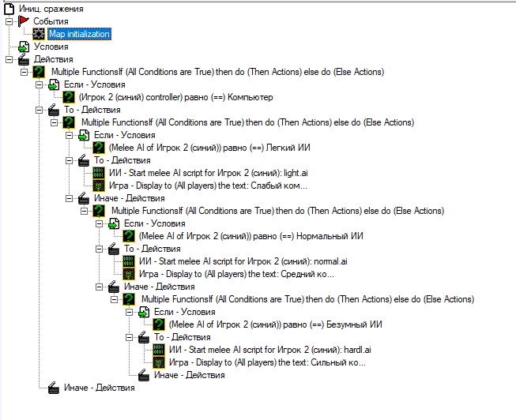Collapse the first Если - Условия node
Screen dimensions: 516x420
(39, 84)
